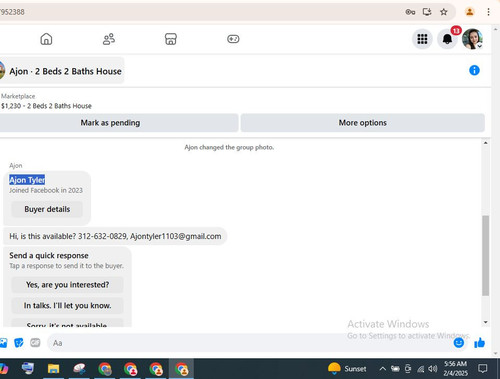Open the battery tray icon
The image size is (500, 379).
(x=396, y=369)
